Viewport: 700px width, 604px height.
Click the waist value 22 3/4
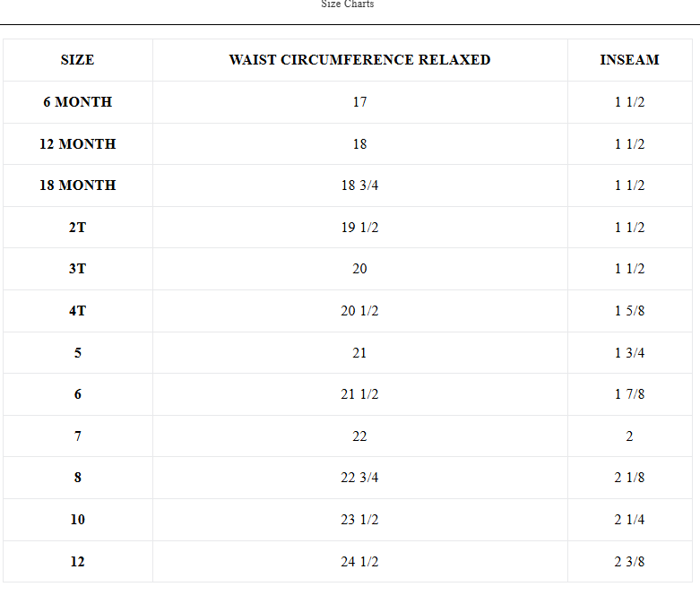pos(359,478)
